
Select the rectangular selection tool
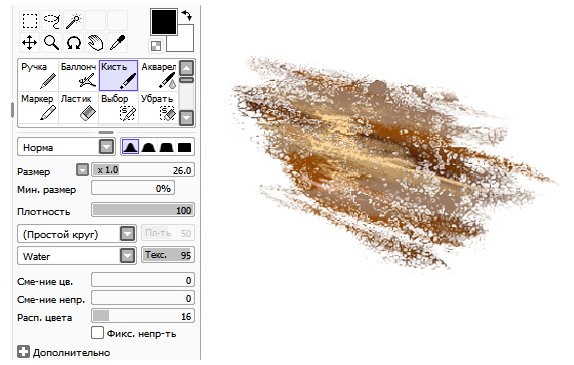coord(30,21)
